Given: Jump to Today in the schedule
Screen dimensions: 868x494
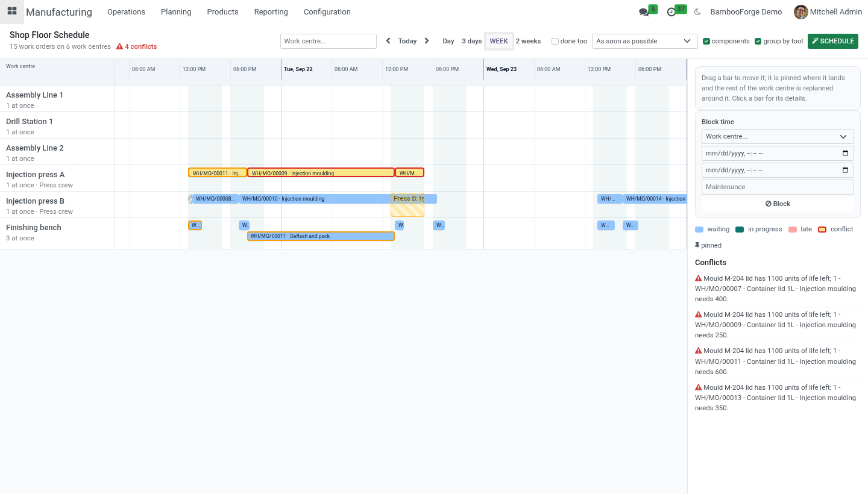Looking at the screenshot, I should [407, 41].
